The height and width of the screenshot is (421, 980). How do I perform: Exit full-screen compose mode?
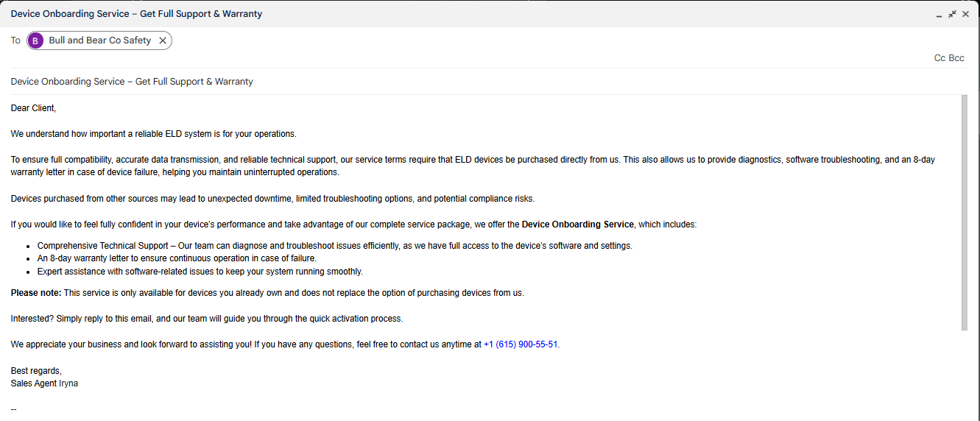[952, 14]
